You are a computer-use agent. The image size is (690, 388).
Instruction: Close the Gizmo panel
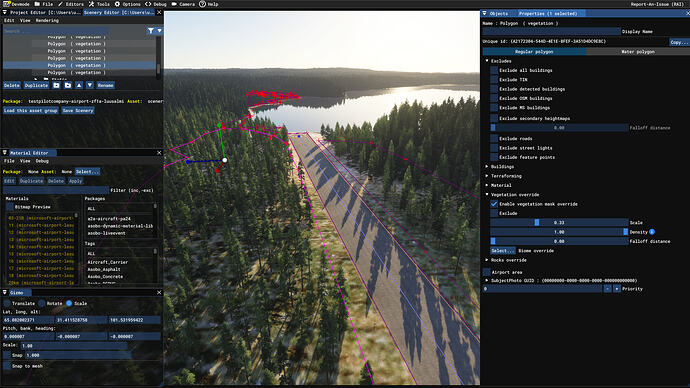coord(159,293)
